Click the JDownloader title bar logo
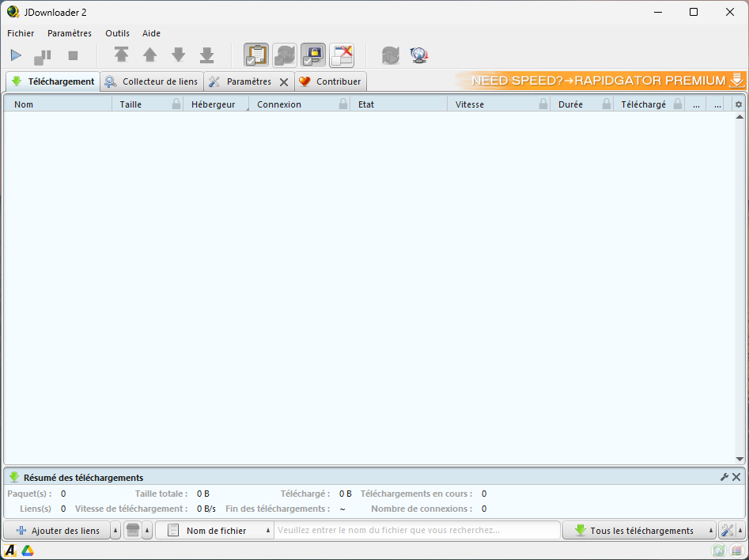 click(x=13, y=12)
